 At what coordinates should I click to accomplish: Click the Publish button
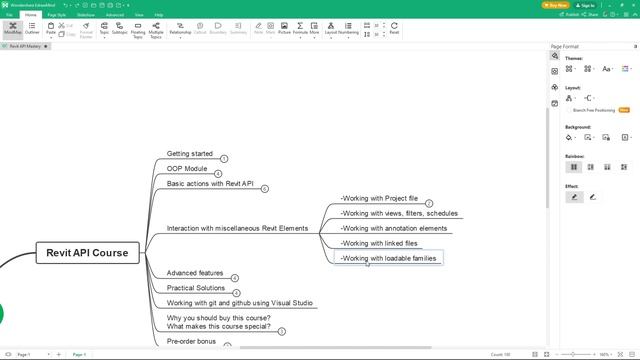tap(569, 14)
